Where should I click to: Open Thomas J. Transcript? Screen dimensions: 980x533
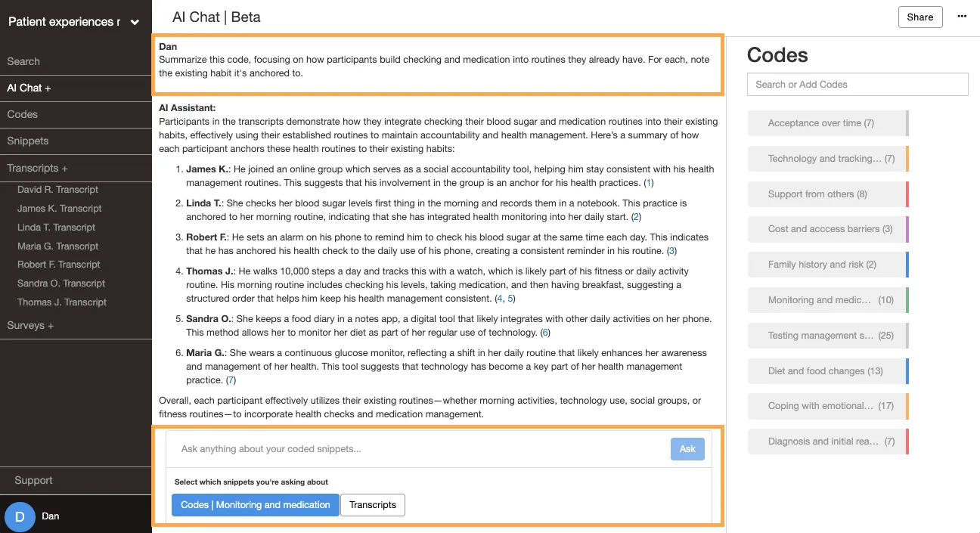point(62,302)
